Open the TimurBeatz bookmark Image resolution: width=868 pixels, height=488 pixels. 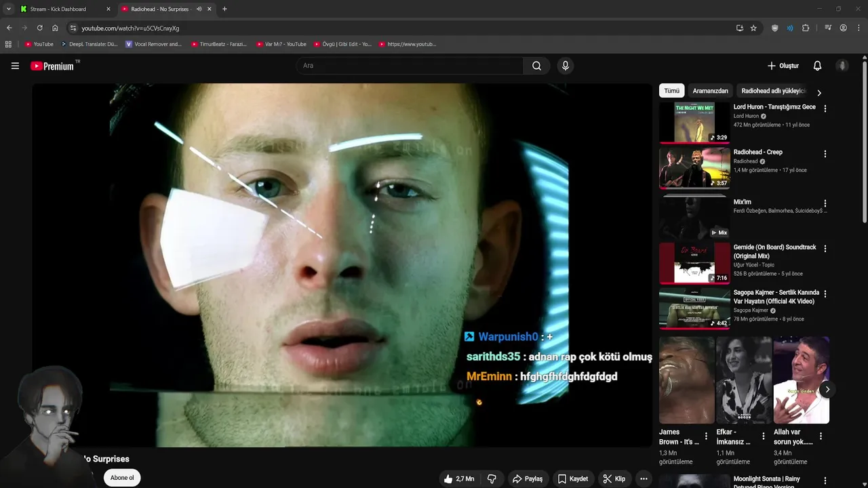219,44
